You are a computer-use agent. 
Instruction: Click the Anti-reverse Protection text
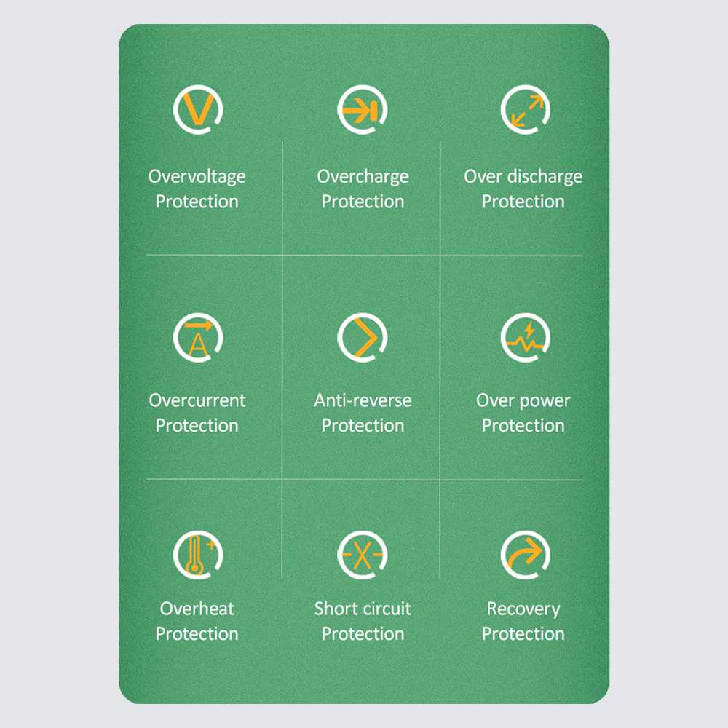(x=363, y=413)
